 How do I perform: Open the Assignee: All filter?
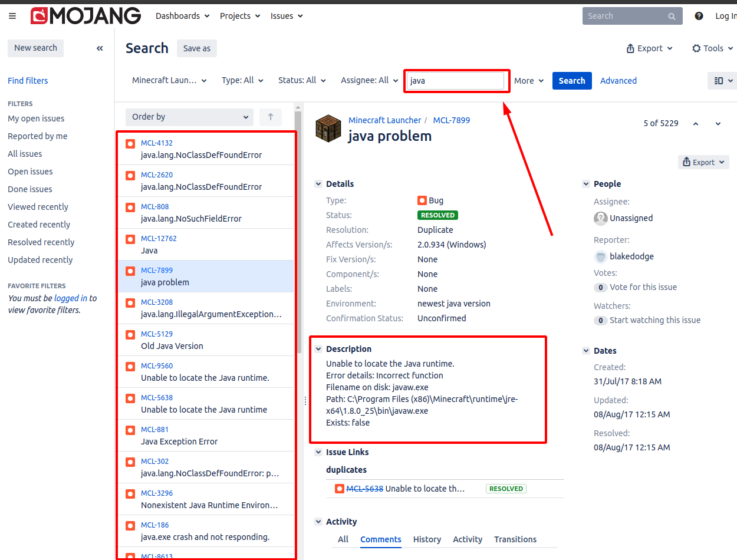pyautogui.click(x=369, y=81)
